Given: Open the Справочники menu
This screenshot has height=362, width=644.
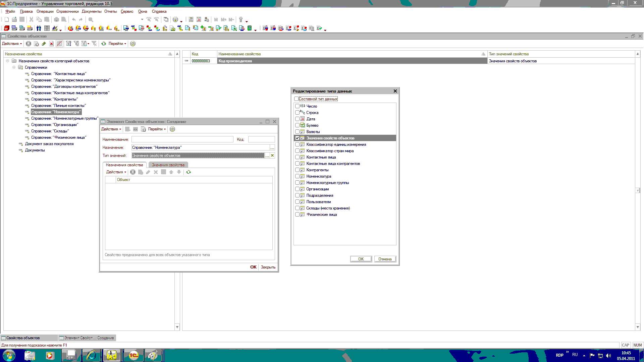Looking at the screenshot, I should [x=67, y=11].
